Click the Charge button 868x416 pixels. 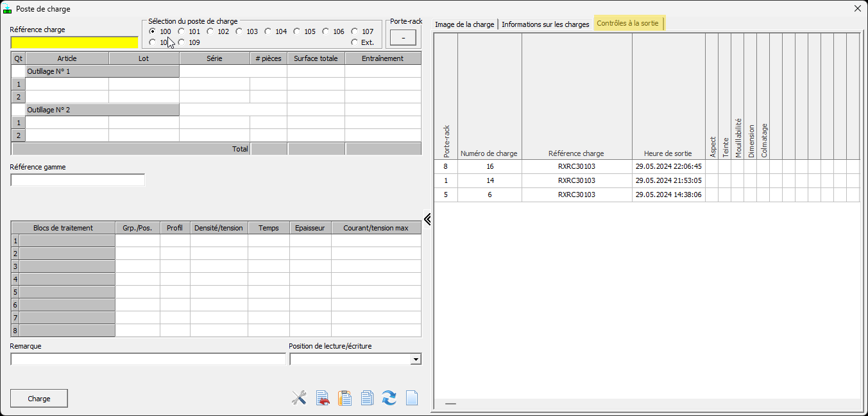tap(39, 399)
